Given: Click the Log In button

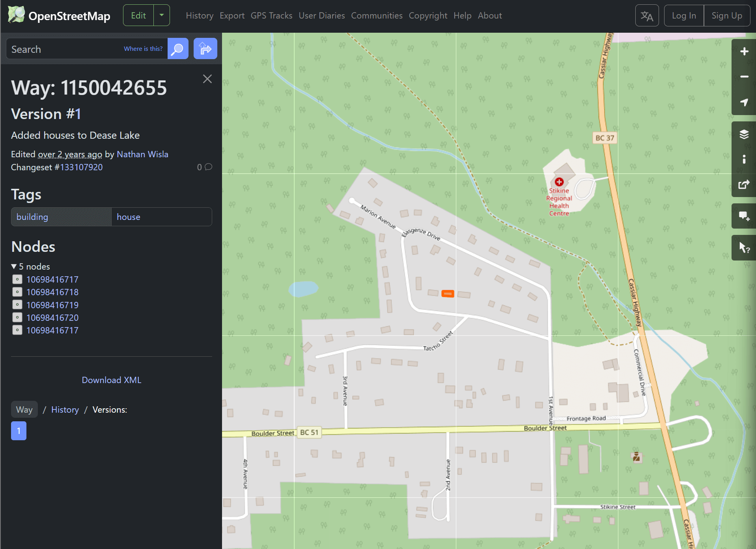Looking at the screenshot, I should tap(684, 16).
